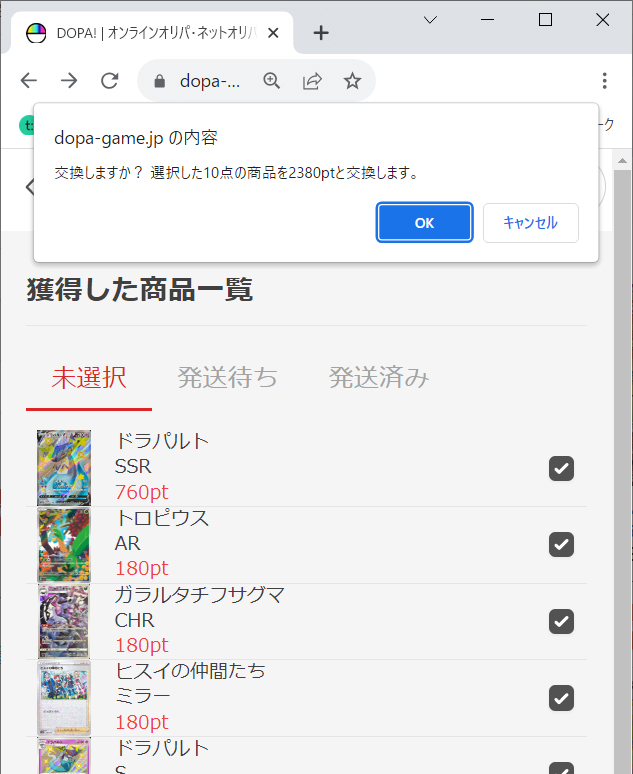The image size is (633, 774).
Task: View site lock security info
Action: pos(159,81)
